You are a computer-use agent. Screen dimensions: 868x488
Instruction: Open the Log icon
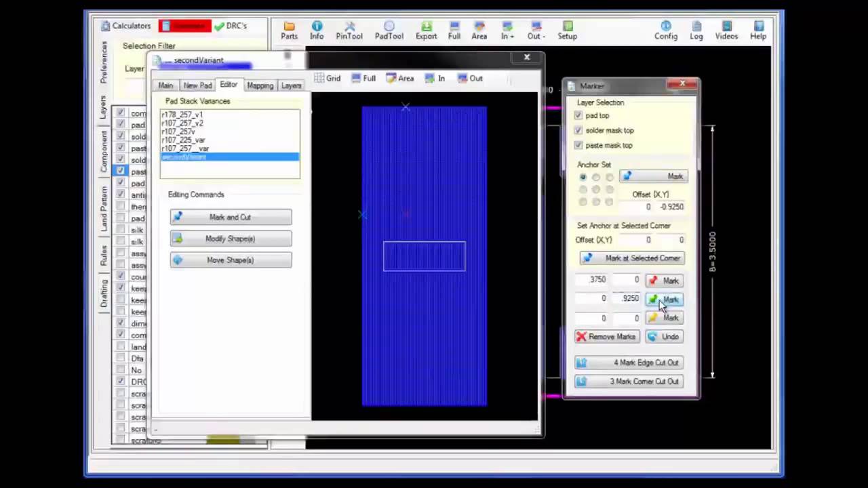coord(696,30)
